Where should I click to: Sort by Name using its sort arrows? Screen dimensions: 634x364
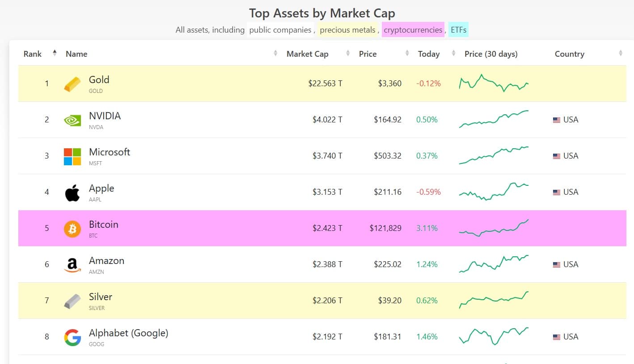pyautogui.click(x=275, y=54)
